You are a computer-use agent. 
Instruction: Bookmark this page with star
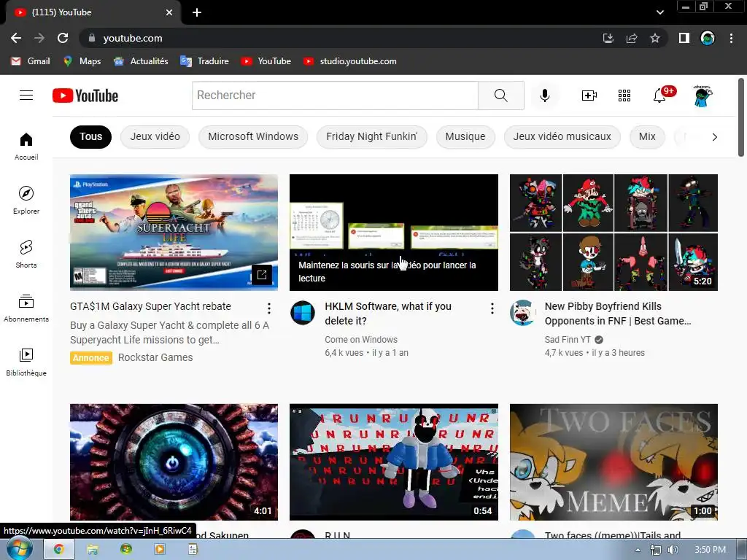coord(655,38)
